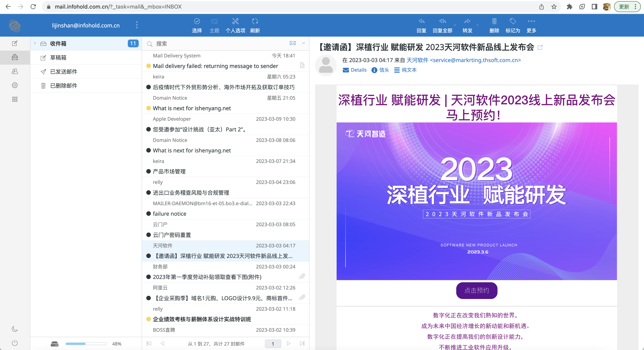Viewport: 644px width, 350px height.
Task: Click the logout power icon
Action: 15,343
